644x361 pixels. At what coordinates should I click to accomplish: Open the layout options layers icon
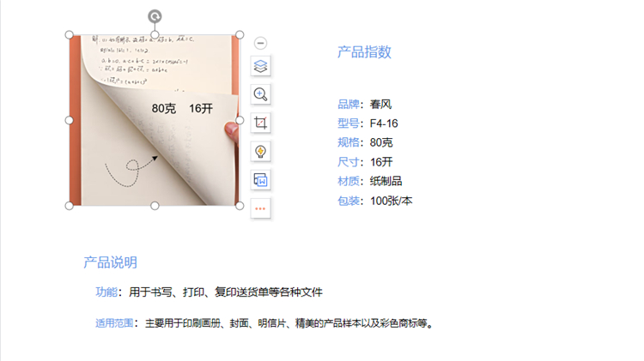(261, 66)
